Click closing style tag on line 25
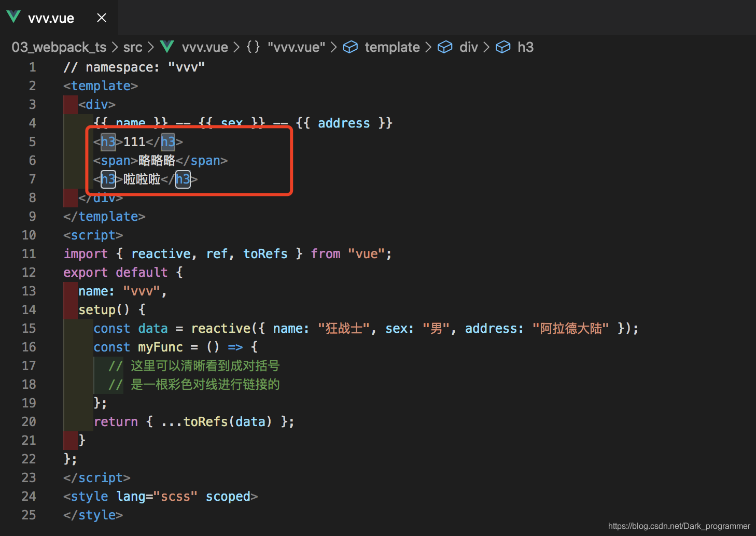This screenshot has width=756, height=536. tap(93, 515)
